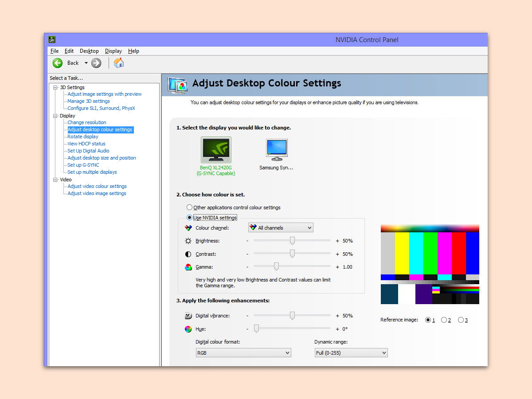This screenshot has height=399, width=532.
Task: Click the green Back arrow icon
Action: coord(58,63)
